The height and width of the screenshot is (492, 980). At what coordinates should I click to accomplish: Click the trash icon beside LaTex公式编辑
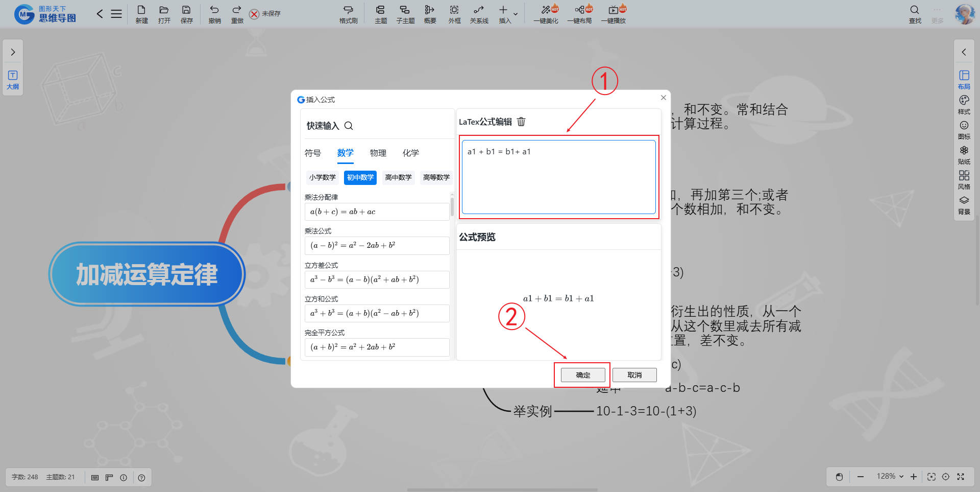521,122
